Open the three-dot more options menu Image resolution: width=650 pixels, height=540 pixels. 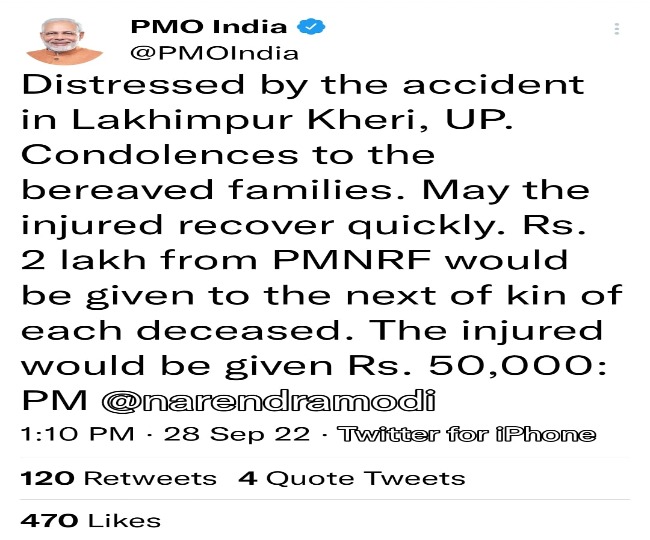tap(617, 29)
